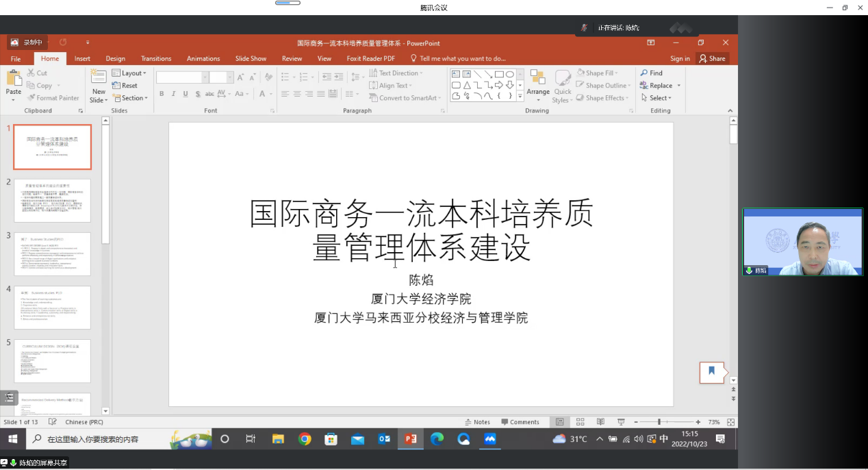
Task: Click the Reset slide icon
Action: (125, 86)
